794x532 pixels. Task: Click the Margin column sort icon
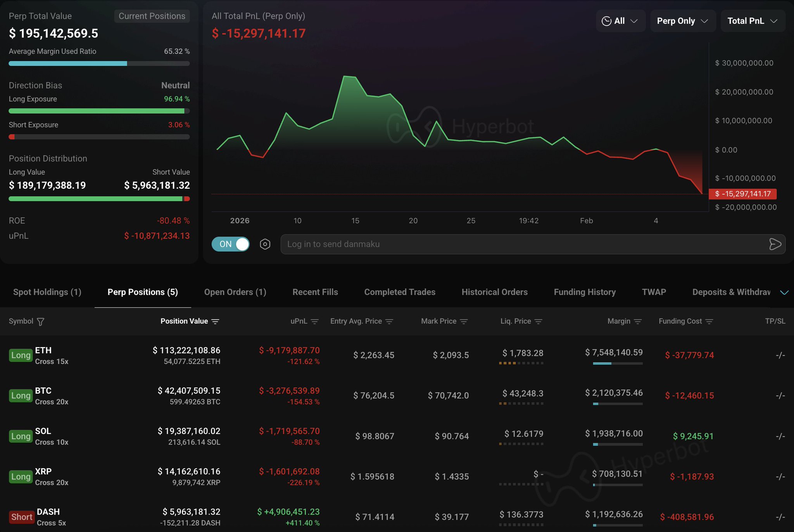point(638,322)
